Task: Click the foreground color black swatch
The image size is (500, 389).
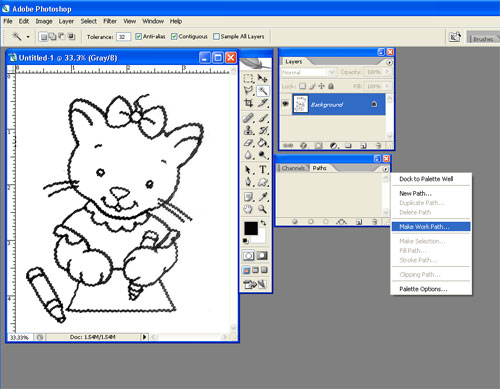Action: tap(250, 228)
